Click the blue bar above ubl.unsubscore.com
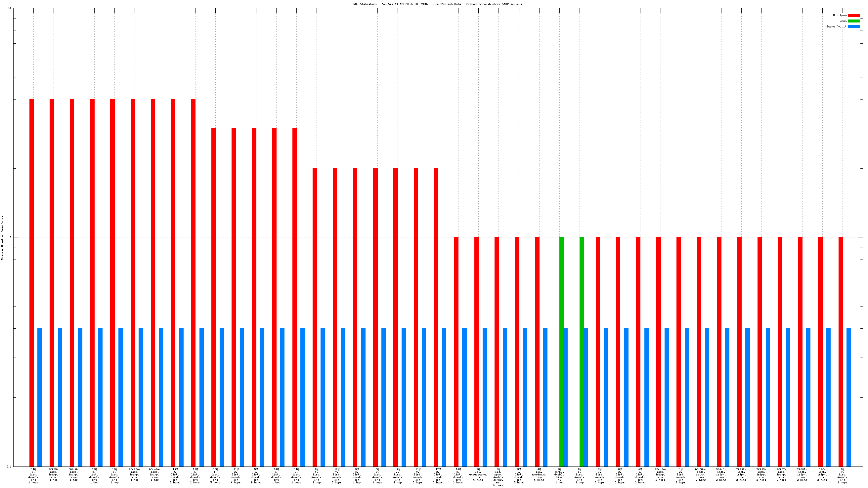 (485, 397)
